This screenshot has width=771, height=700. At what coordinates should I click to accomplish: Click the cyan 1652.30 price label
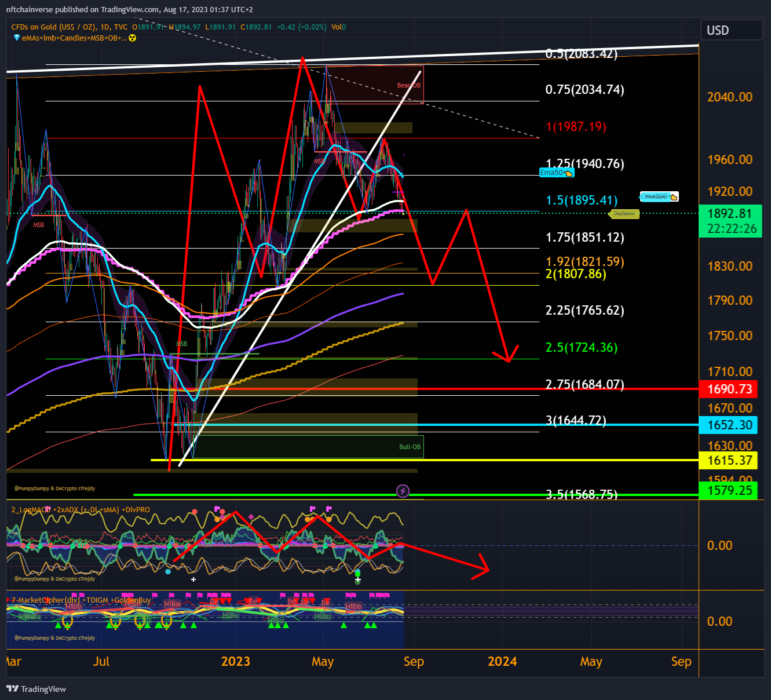[729, 425]
